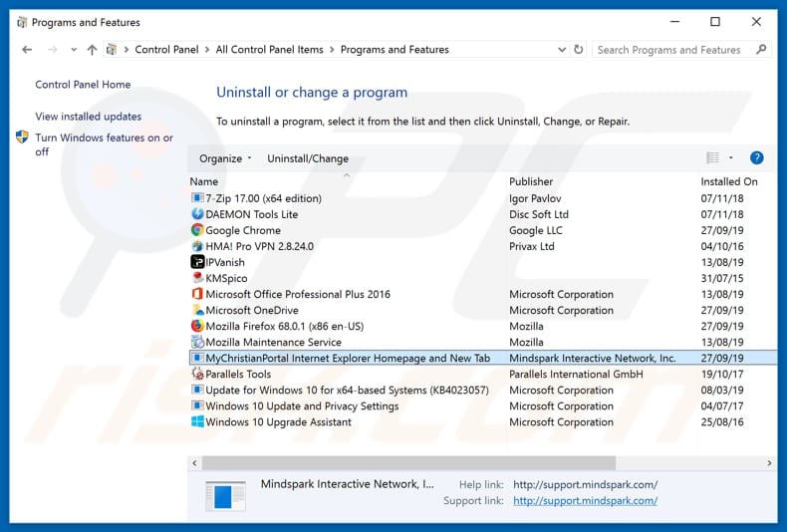Click the address bar Control Panel icon

(112, 49)
